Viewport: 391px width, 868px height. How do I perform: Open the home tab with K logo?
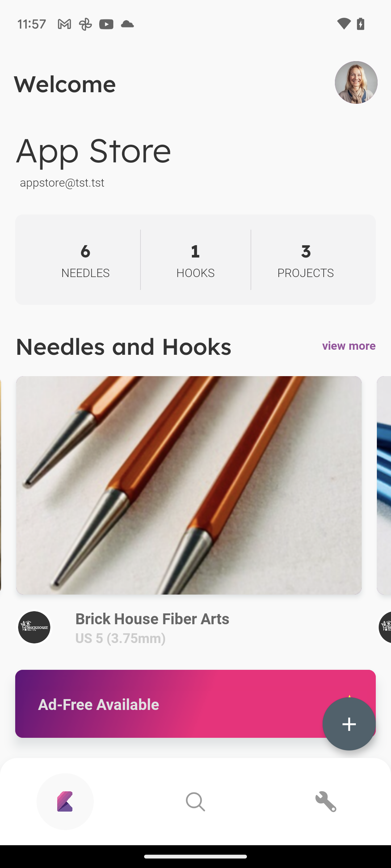pos(65,801)
